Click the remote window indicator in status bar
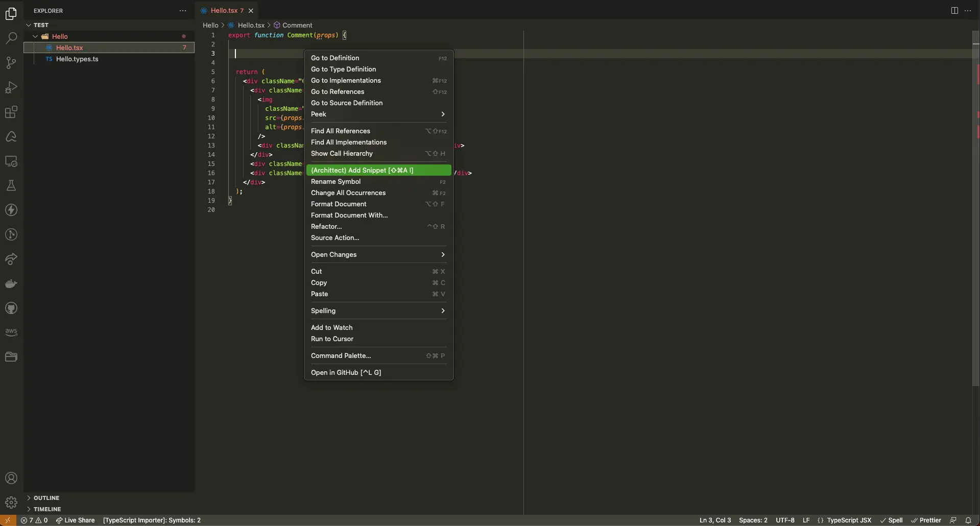 tap(8, 520)
